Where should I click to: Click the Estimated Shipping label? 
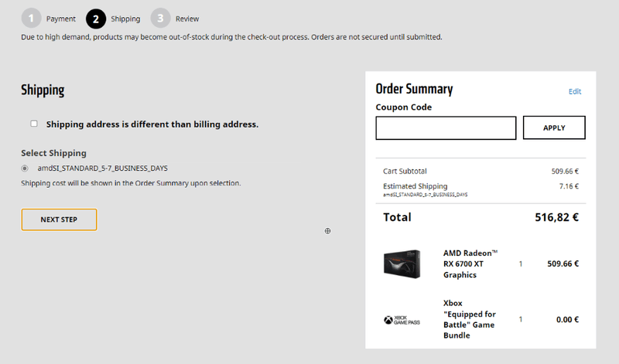(x=415, y=185)
